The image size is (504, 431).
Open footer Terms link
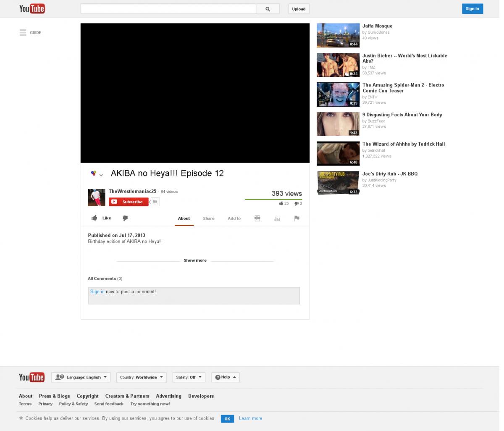tap(25, 404)
